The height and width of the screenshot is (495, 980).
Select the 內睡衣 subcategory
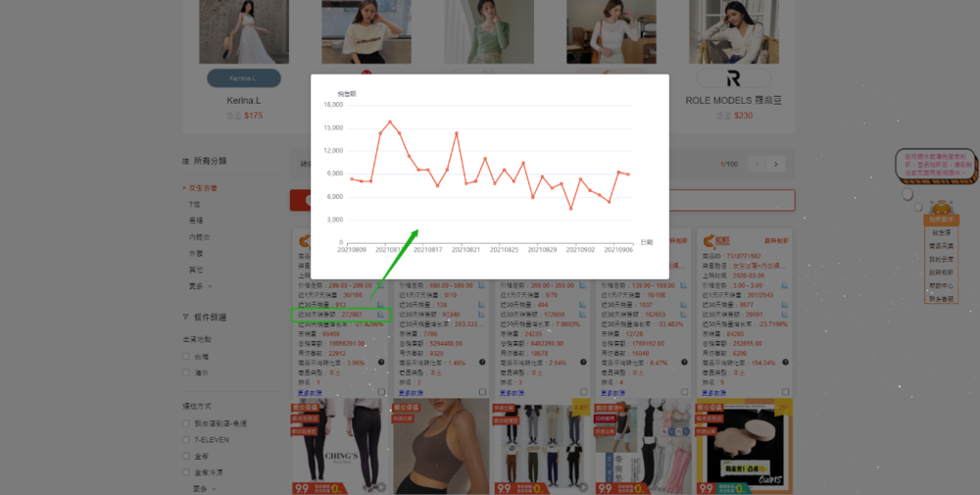(199, 237)
